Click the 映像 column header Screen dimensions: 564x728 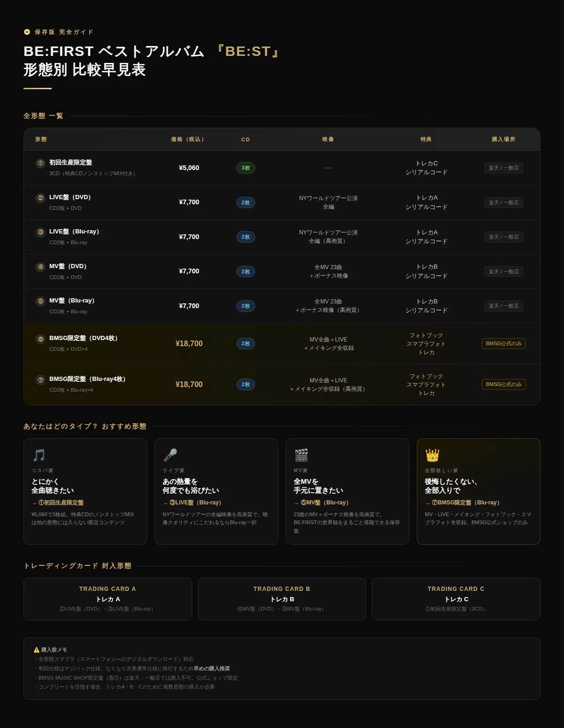pos(328,139)
